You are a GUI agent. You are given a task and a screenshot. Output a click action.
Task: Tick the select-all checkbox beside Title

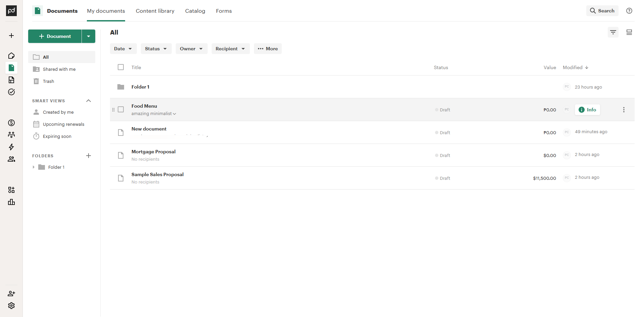click(121, 67)
